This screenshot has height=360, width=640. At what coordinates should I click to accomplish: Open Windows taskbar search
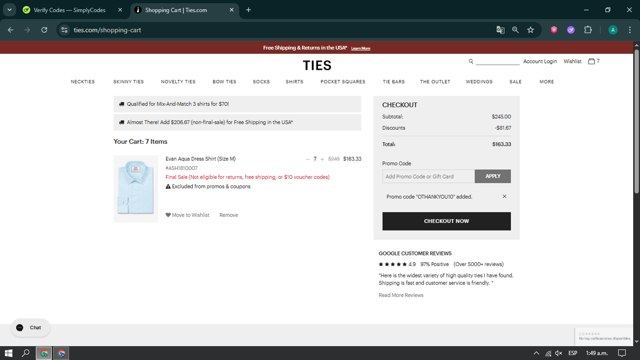(x=26, y=353)
